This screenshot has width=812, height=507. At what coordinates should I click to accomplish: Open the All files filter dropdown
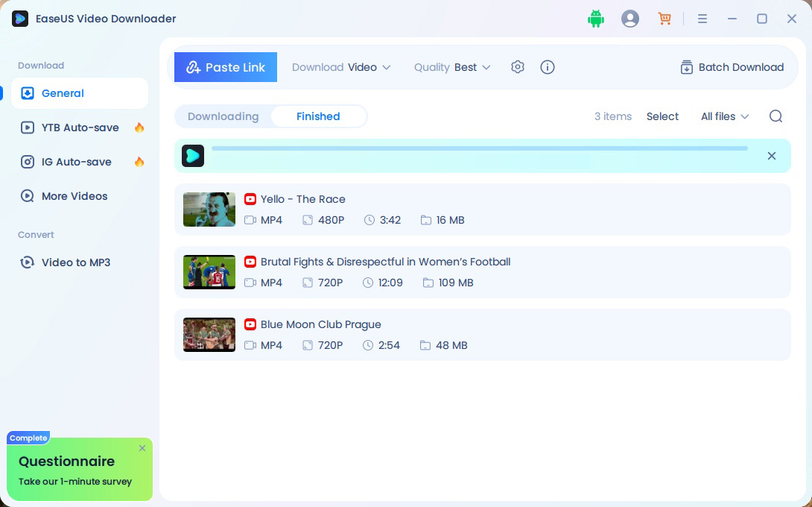pos(725,116)
